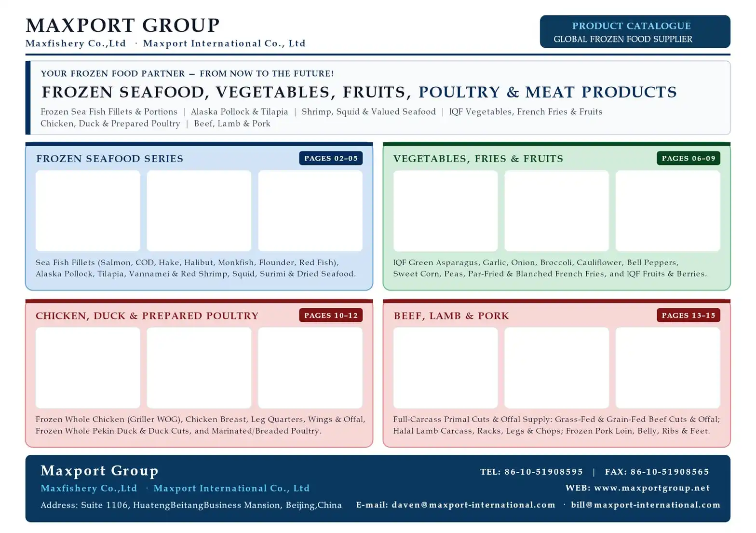
Task: Click the PAGES 06-09 badge
Action: coord(688,158)
